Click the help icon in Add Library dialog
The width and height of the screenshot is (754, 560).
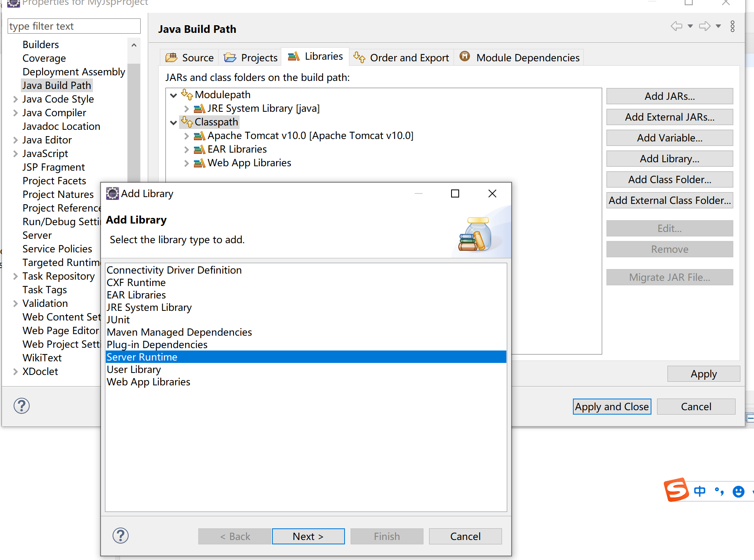pos(121,536)
